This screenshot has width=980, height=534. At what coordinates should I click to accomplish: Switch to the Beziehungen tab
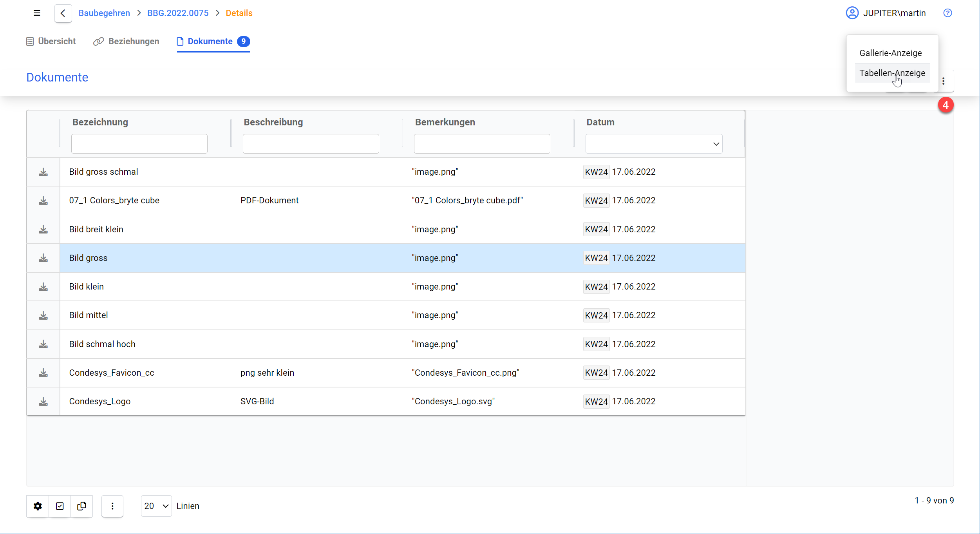click(126, 41)
